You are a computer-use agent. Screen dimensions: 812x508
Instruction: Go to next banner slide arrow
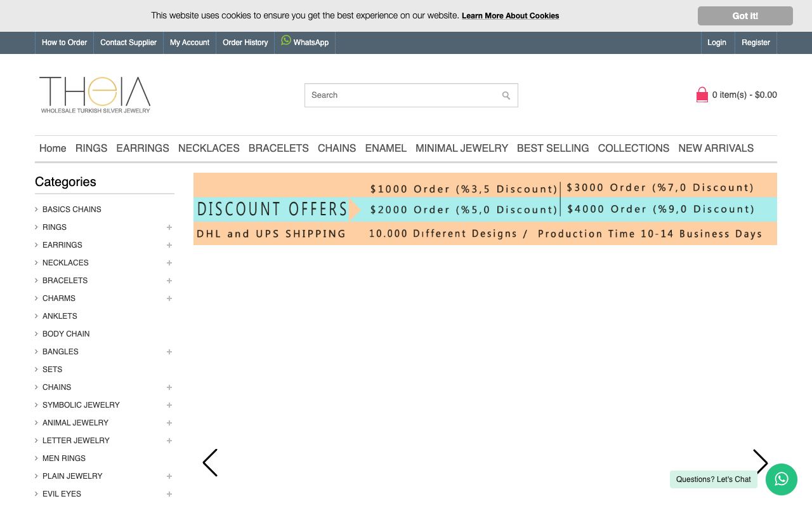(761, 462)
